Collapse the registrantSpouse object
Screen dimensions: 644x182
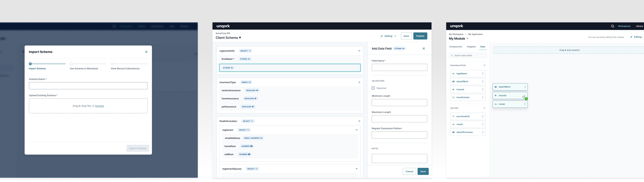point(356,169)
